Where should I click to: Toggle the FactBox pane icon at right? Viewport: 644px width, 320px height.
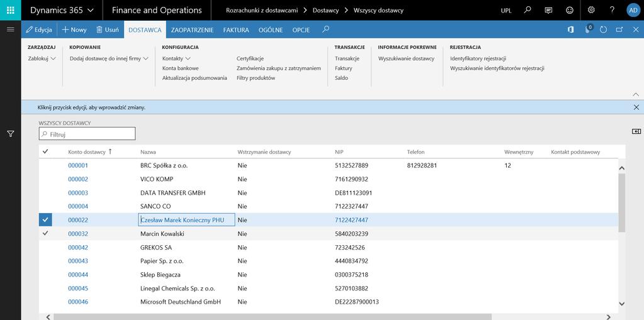pos(636,131)
